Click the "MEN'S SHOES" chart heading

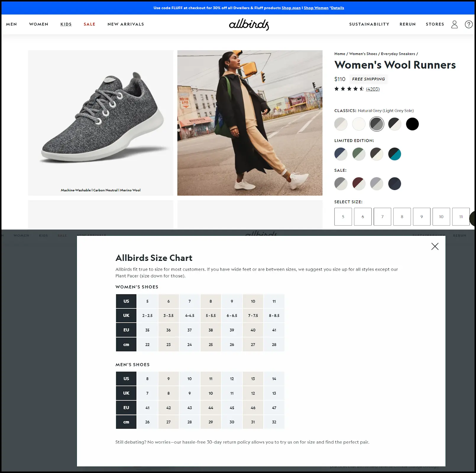point(132,365)
